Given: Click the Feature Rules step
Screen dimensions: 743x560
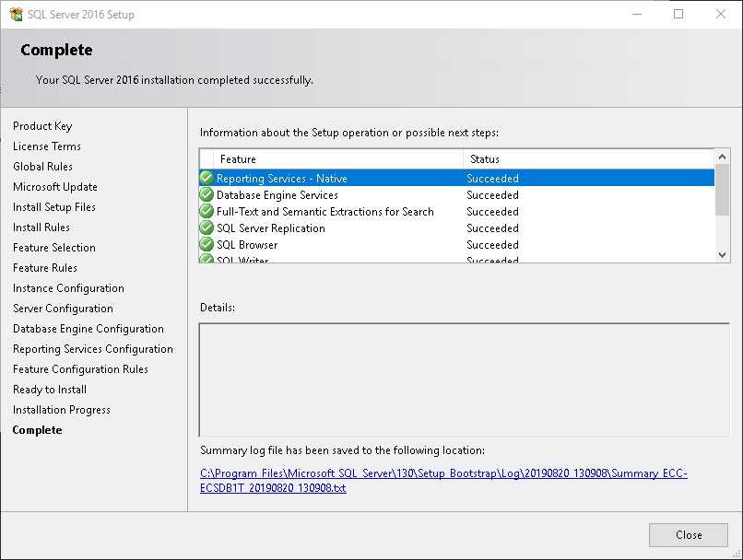Looking at the screenshot, I should 45,268.
